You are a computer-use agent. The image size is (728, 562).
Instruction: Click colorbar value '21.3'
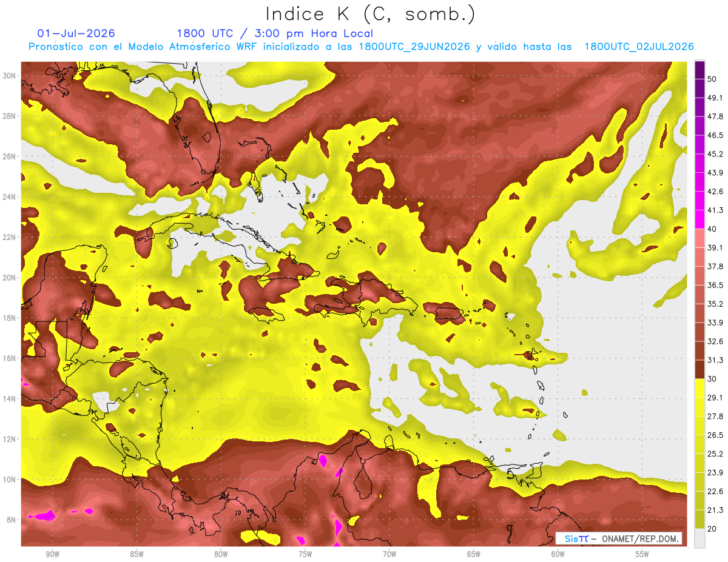pyautogui.click(x=716, y=510)
